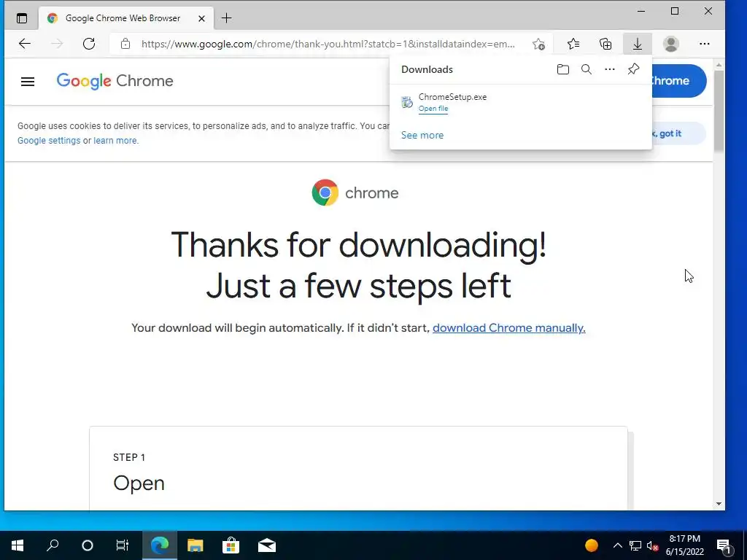
Task: Add this page to favorites star
Action: [x=539, y=44]
